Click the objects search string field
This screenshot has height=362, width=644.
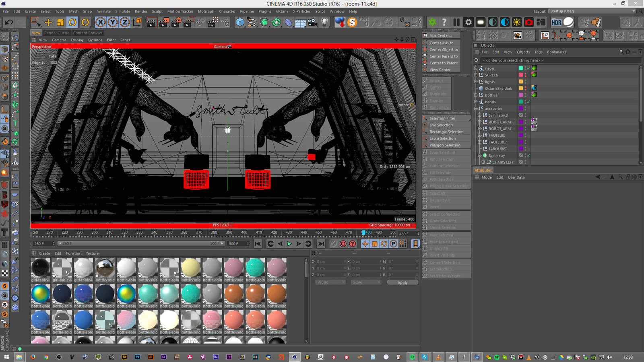click(559, 60)
